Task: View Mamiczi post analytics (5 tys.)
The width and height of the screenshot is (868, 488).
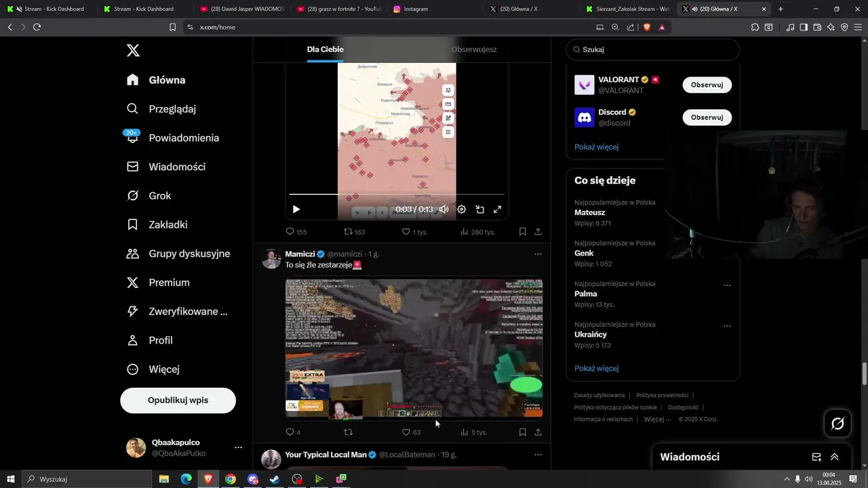Action: click(474, 432)
